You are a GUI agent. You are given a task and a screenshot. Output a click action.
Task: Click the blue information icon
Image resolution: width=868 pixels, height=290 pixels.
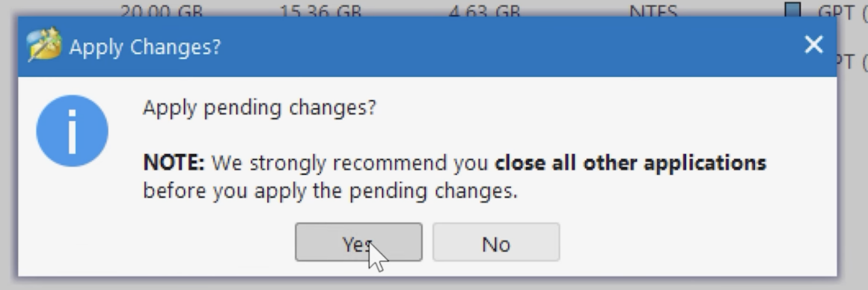tap(72, 131)
